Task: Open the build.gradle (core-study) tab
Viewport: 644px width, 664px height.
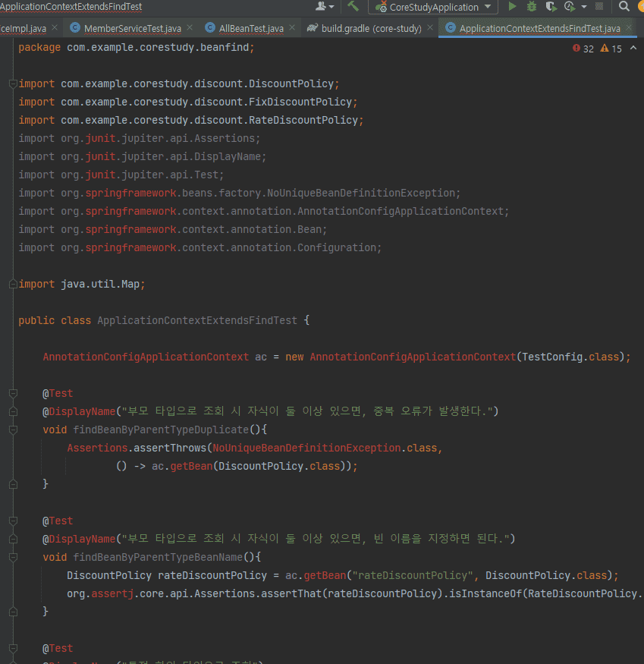Action: point(370,28)
